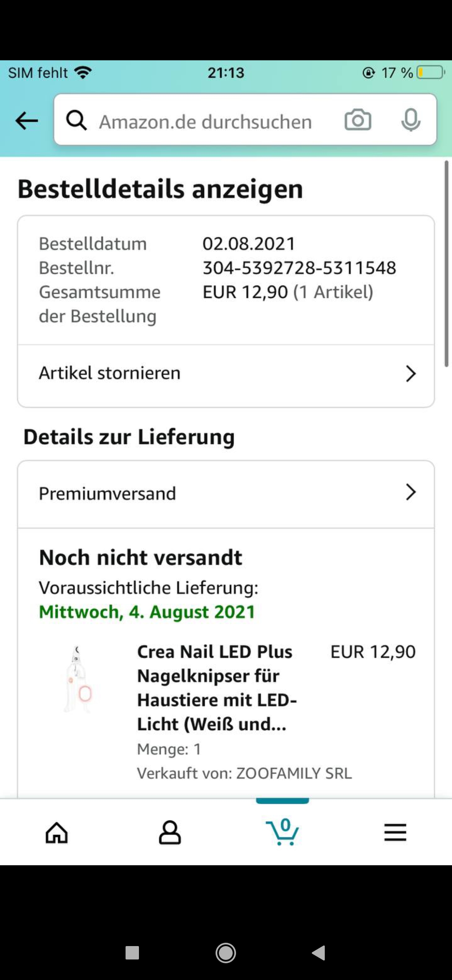
Task: Open Premiumversand delivery details
Action: click(x=108, y=494)
